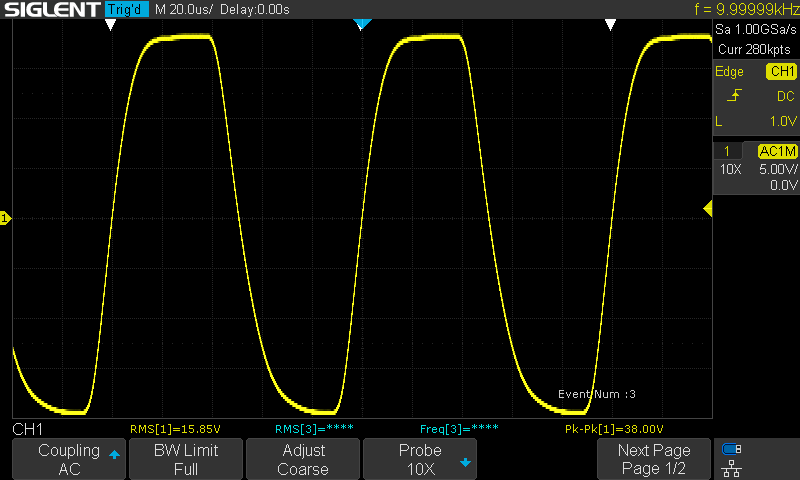
Task: Select the blue trigger position marker
Action: pos(362,23)
